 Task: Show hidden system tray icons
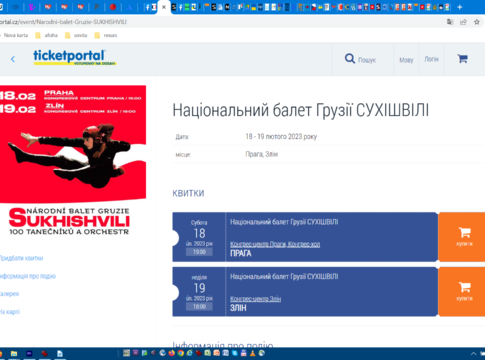tap(474, 354)
